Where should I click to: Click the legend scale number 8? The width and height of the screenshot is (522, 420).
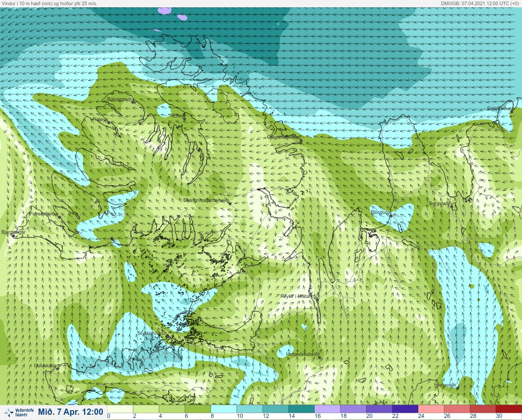pos(212,416)
